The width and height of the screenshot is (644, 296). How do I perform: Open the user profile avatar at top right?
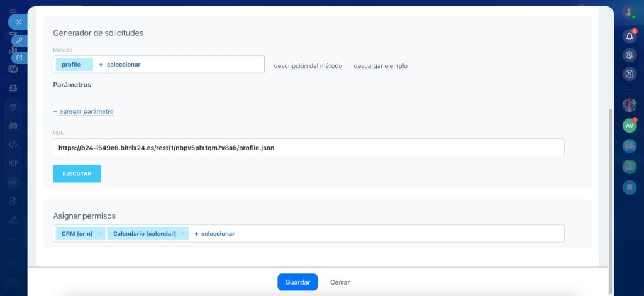629,12
